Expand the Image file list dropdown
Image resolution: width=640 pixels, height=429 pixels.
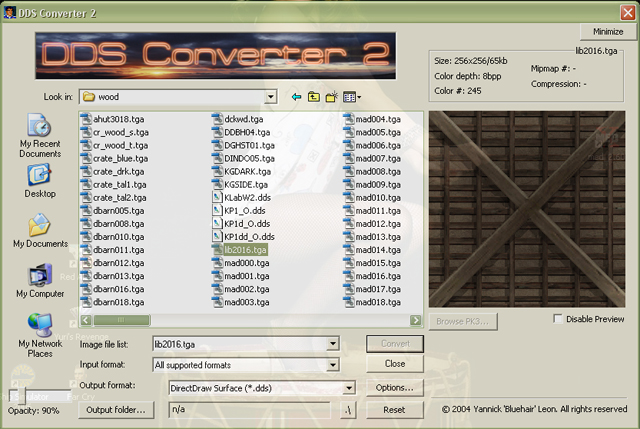click(x=333, y=344)
